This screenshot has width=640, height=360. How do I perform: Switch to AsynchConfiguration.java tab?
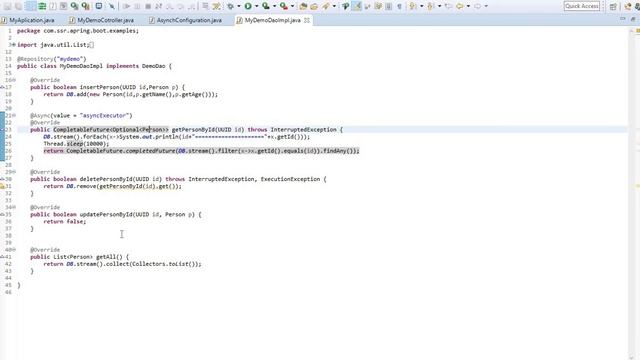186,20
